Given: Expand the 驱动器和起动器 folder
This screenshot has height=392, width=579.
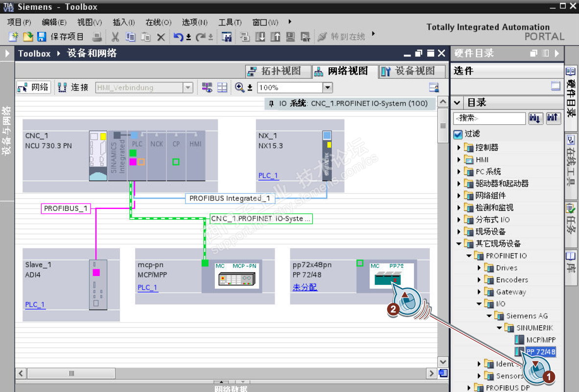Looking at the screenshot, I should (x=459, y=184).
